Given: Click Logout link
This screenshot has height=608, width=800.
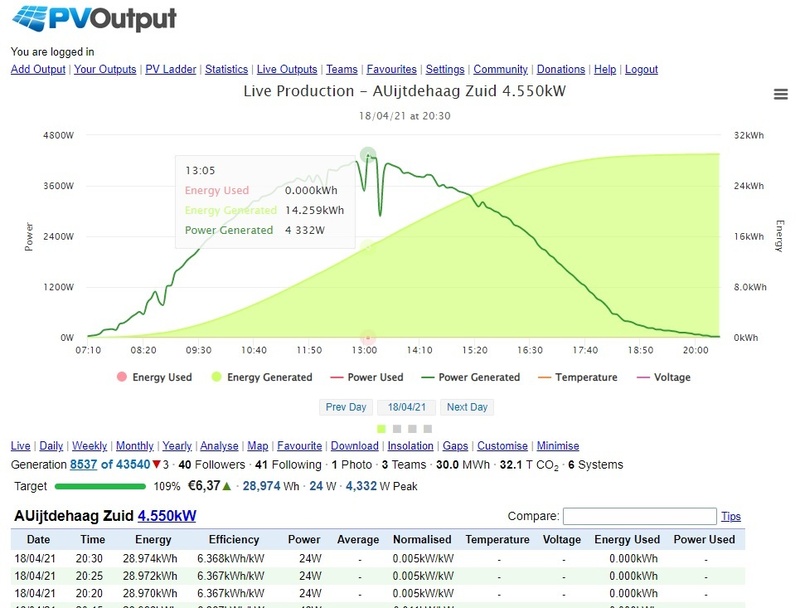Looking at the screenshot, I should point(641,69).
